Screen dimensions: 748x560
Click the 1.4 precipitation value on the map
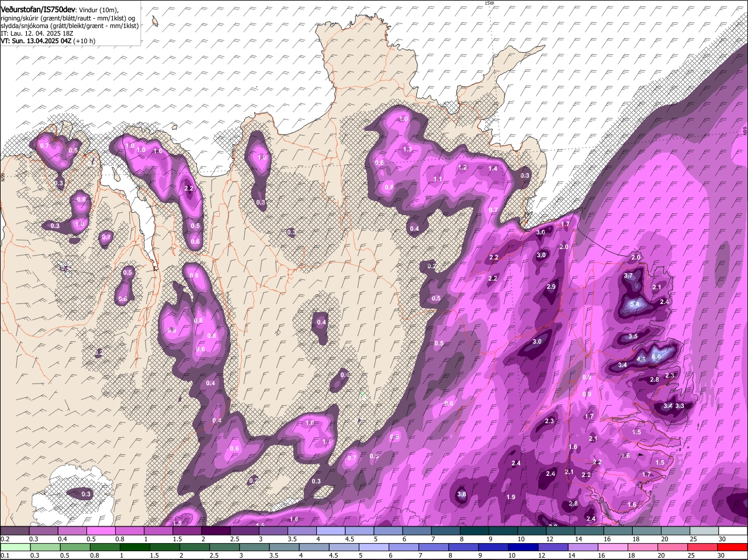pos(493,168)
